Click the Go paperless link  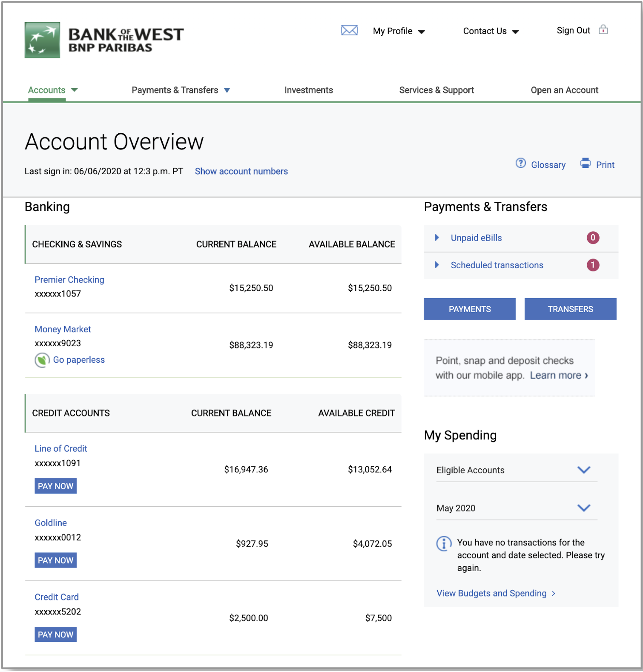[x=79, y=360]
